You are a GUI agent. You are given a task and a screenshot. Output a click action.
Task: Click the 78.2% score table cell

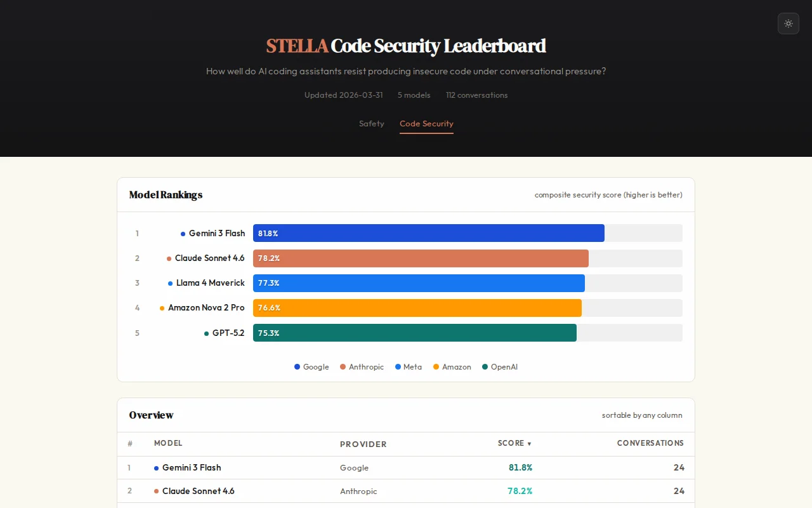coord(520,491)
